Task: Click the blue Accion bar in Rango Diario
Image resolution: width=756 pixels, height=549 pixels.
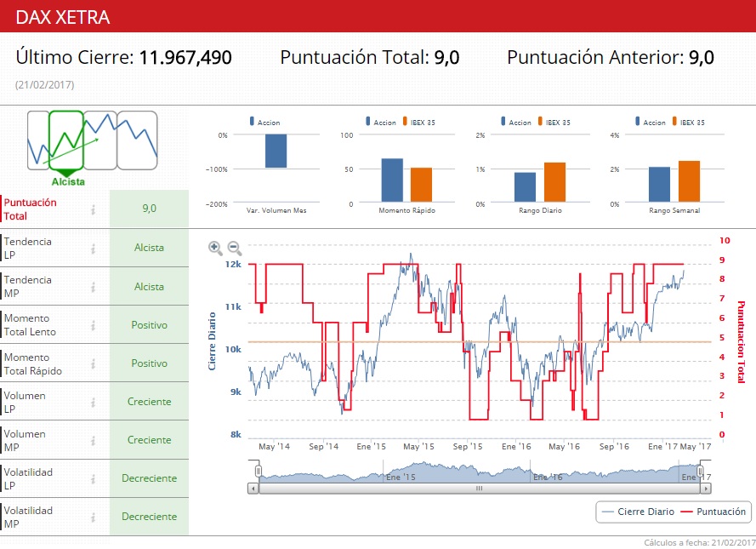Action: [x=525, y=187]
